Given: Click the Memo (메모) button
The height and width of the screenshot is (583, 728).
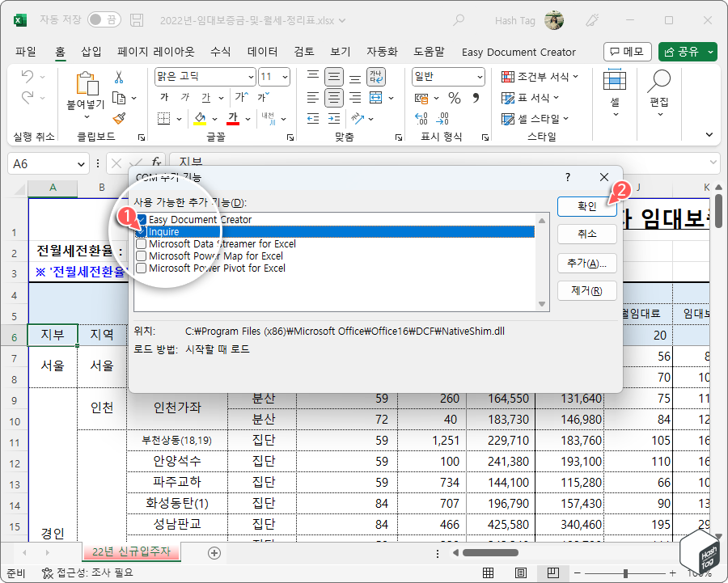Looking at the screenshot, I should pyautogui.click(x=627, y=52).
